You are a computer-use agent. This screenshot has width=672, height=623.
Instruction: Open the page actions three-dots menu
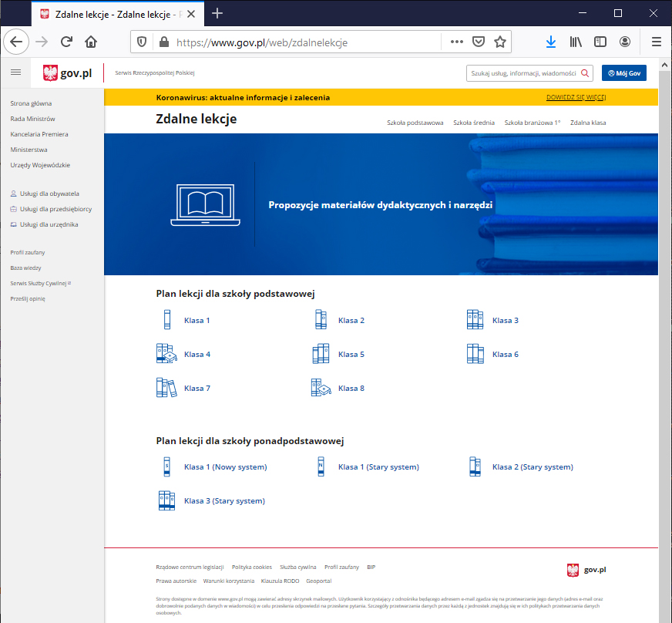[x=456, y=42]
